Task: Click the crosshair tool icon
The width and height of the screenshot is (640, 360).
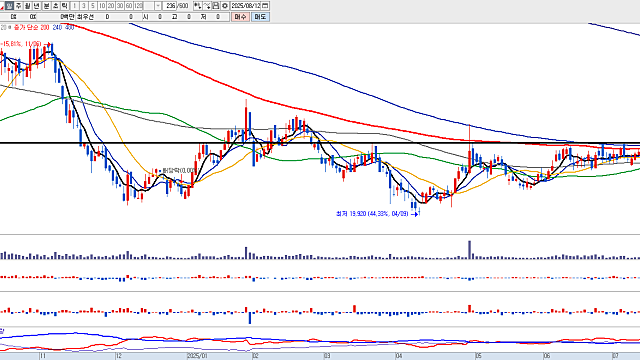Action: tap(207, 6)
